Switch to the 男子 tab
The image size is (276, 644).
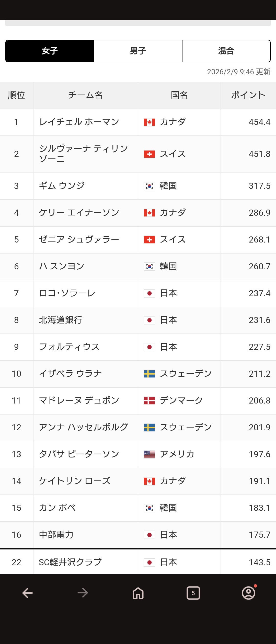tap(138, 51)
